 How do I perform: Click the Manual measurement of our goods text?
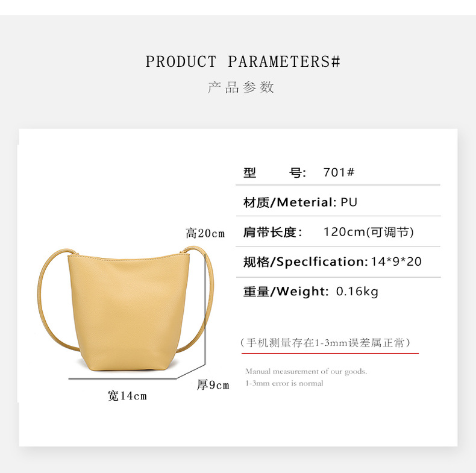(306, 371)
